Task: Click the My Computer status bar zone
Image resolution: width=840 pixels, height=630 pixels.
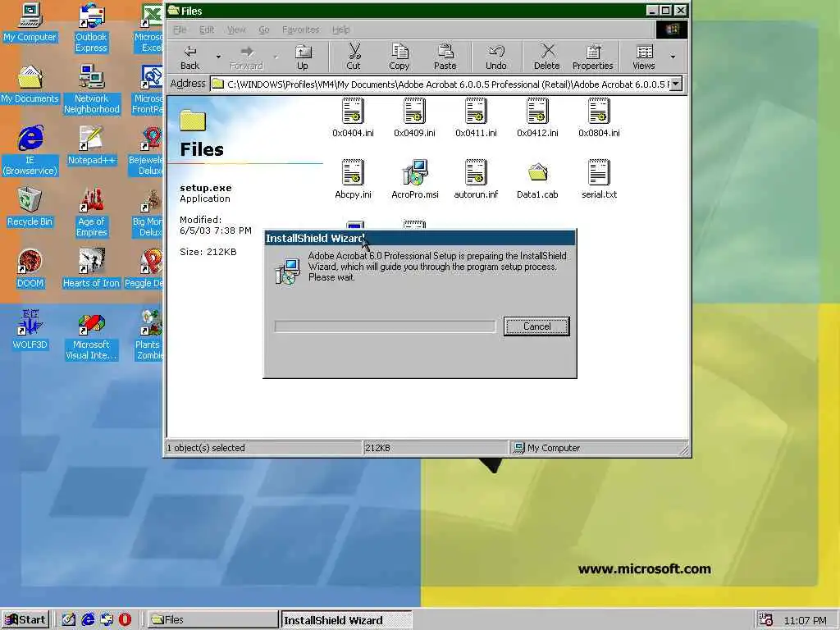Action: (x=597, y=448)
